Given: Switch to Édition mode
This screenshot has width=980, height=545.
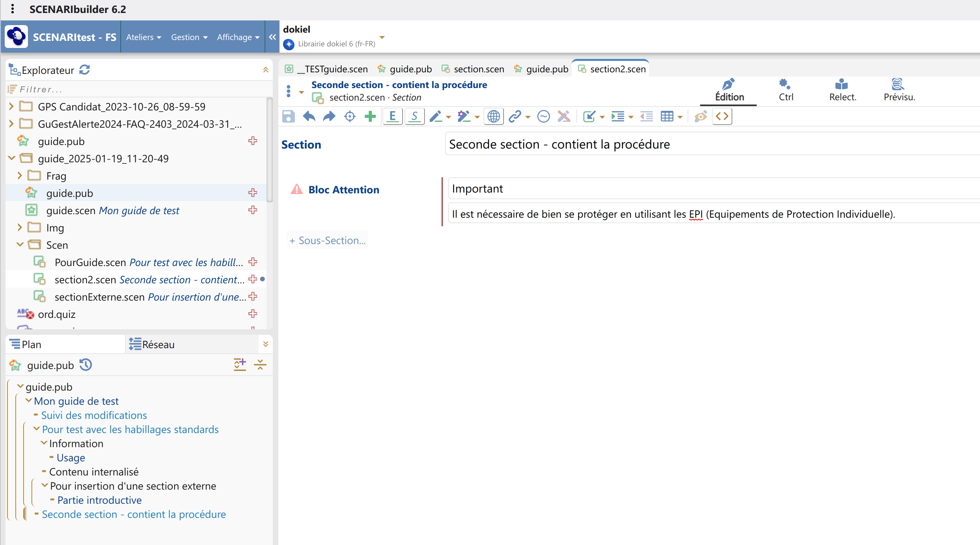Looking at the screenshot, I should [x=729, y=91].
